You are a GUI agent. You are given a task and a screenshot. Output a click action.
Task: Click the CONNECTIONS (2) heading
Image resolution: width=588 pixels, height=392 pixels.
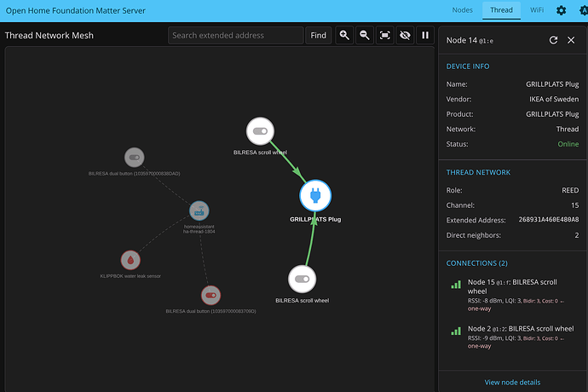pos(476,263)
